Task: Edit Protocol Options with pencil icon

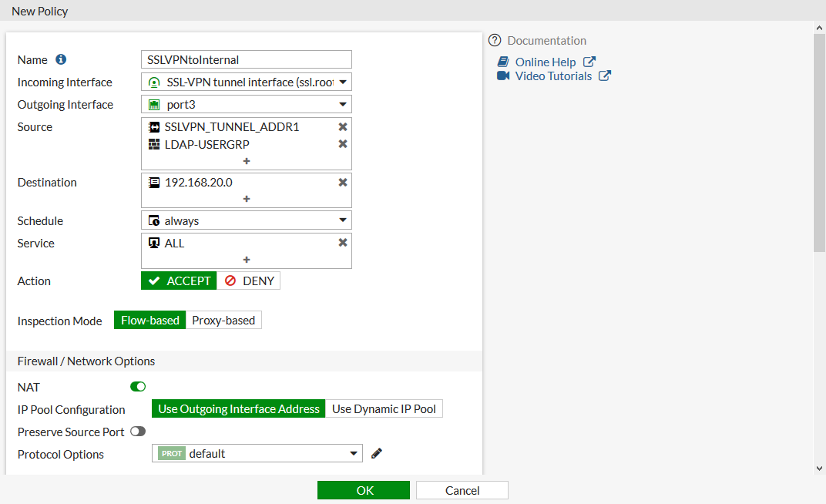Action: tap(377, 454)
